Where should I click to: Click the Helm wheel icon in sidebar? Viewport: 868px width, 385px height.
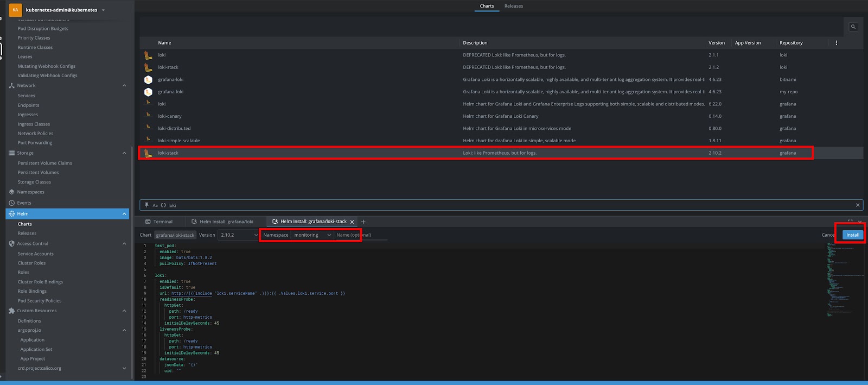coord(11,214)
